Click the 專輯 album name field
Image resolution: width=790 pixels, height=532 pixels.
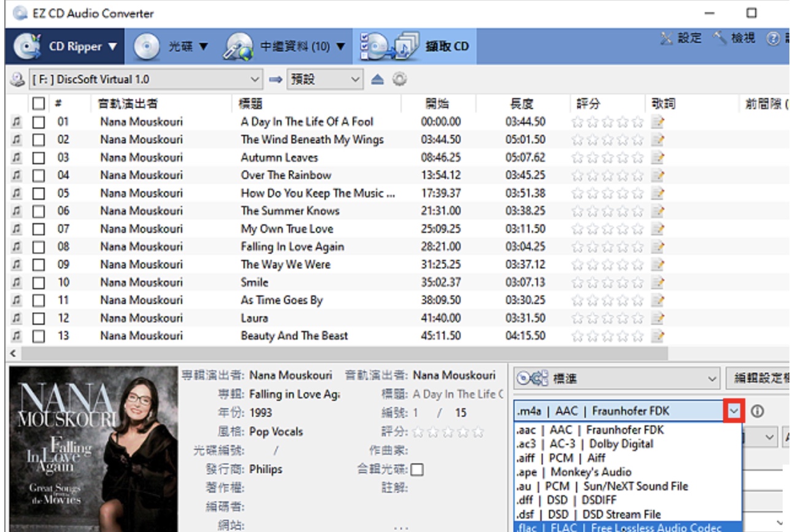(294, 394)
